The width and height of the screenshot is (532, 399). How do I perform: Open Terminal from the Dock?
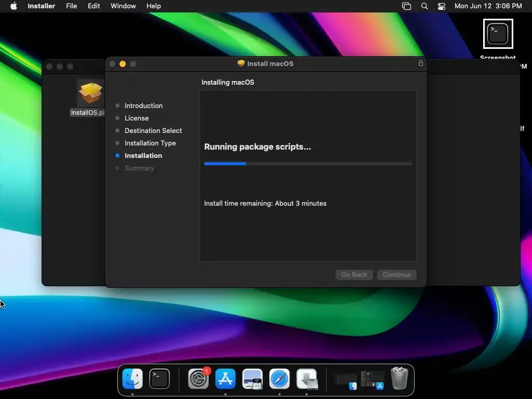tap(159, 379)
